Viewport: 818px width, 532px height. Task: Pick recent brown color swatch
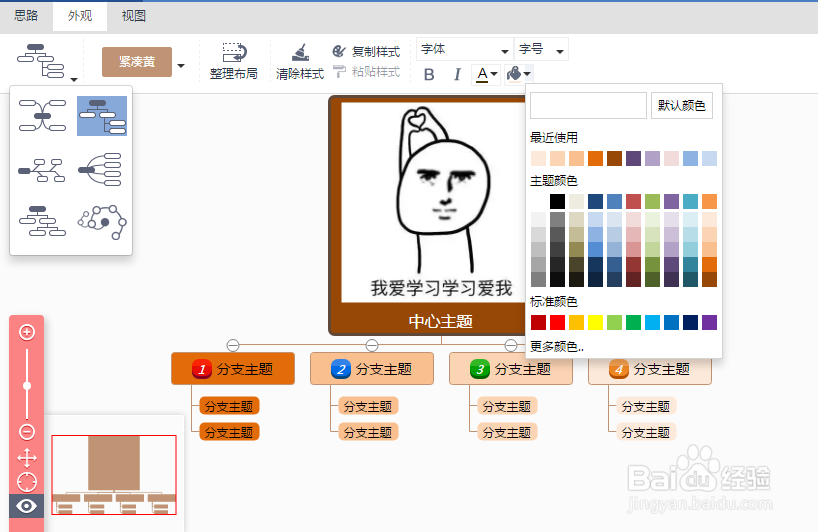615,158
